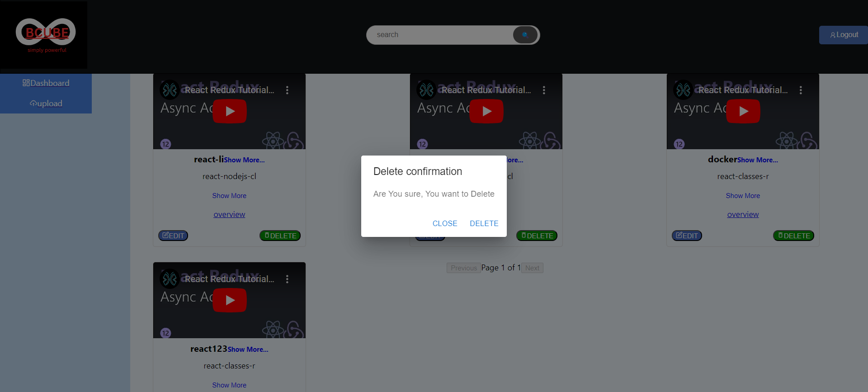
Task: Click the 12 badge on docker thumbnail
Action: [679, 144]
